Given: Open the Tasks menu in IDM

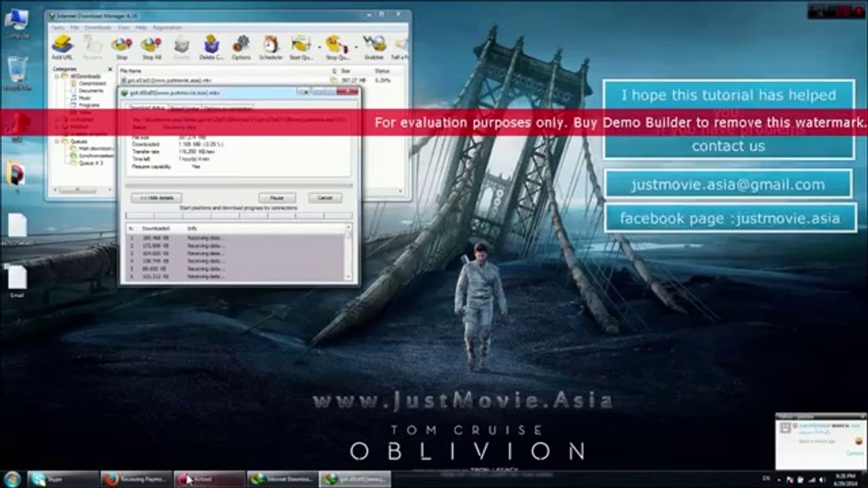Looking at the screenshot, I should tap(57, 28).
